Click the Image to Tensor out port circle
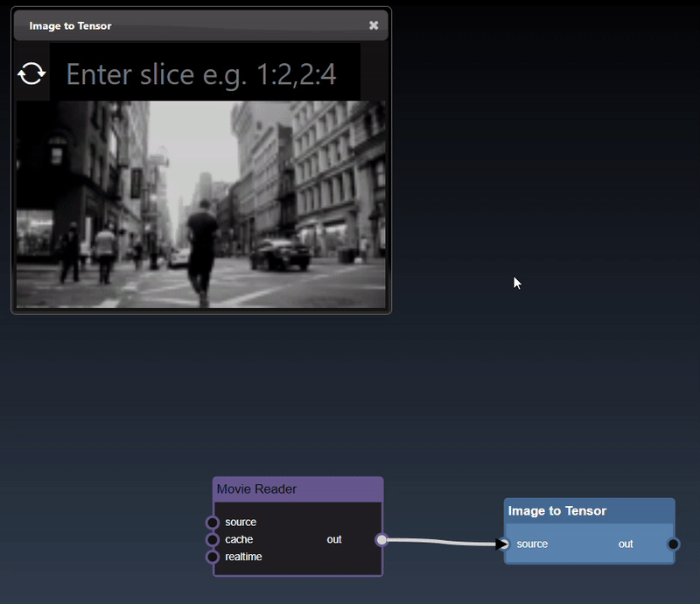 click(673, 544)
